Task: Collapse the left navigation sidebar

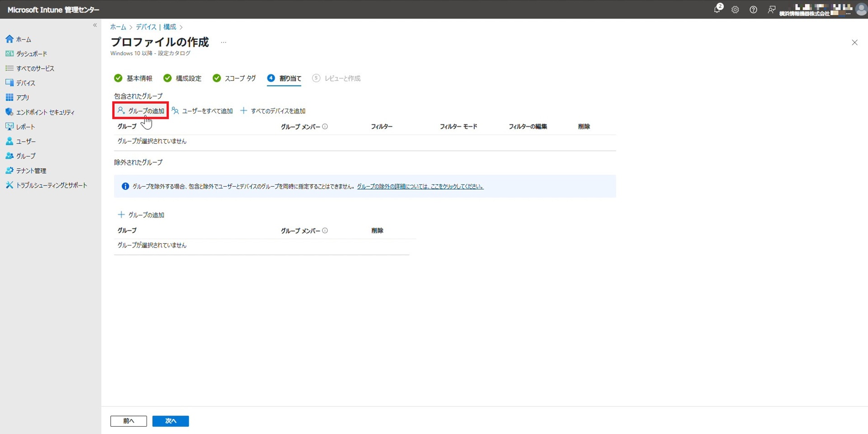Action: (95, 25)
